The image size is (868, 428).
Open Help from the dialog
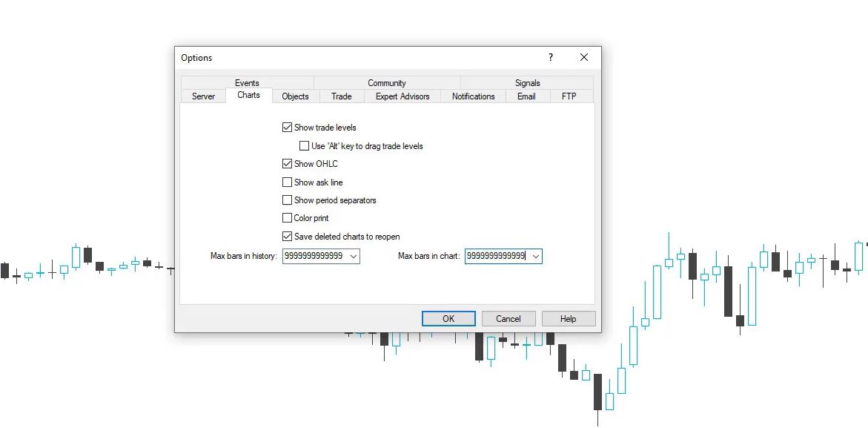(x=568, y=318)
